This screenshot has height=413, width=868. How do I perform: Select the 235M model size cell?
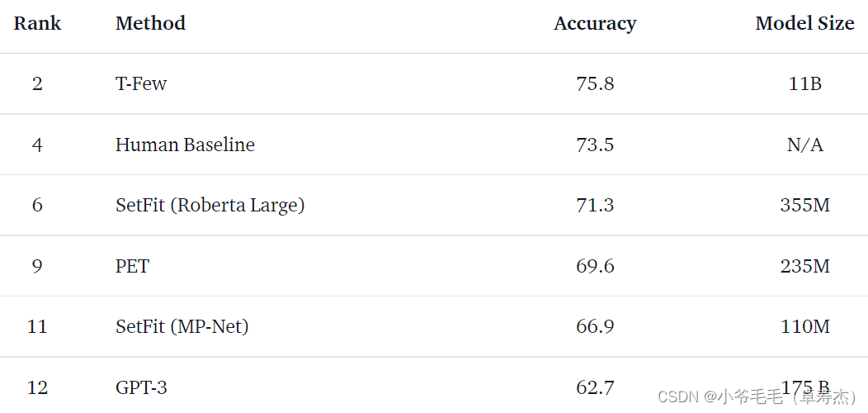point(804,266)
